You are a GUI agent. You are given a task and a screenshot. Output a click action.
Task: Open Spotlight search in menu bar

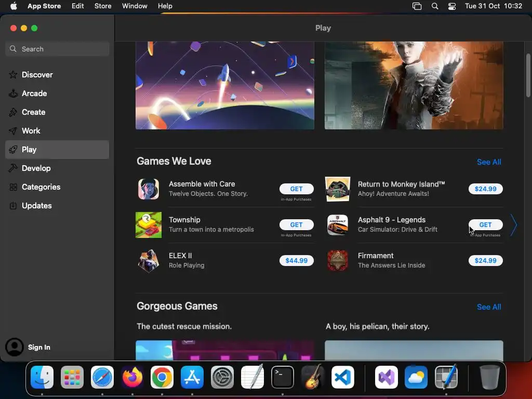click(435, 6)
